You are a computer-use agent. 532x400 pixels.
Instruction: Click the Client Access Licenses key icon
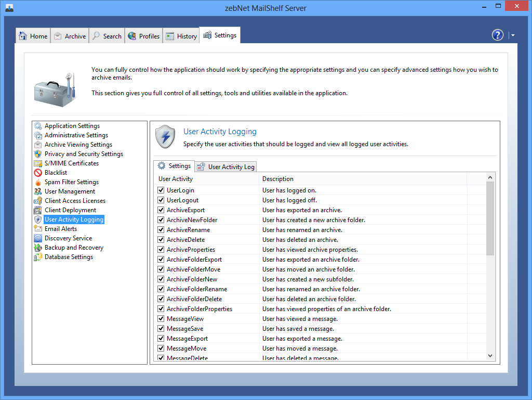38,201
